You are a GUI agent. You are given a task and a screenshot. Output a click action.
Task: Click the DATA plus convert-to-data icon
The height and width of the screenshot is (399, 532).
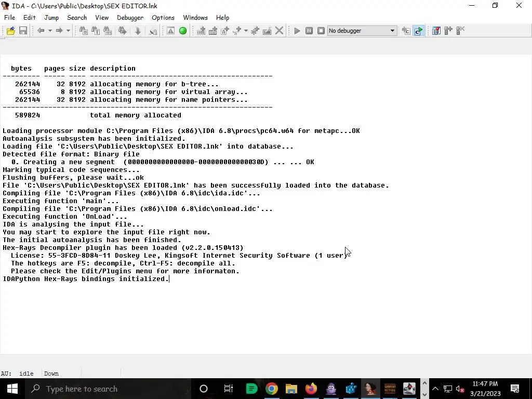pyautogui.click(x=212, y=31)
